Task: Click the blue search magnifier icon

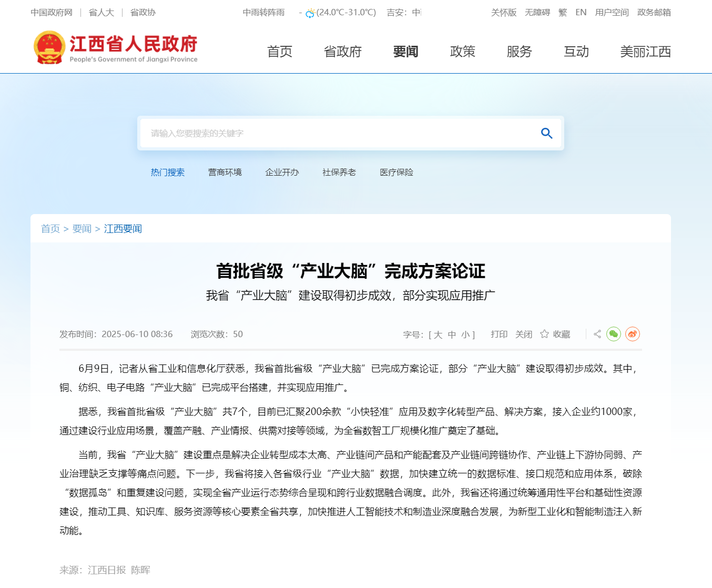Action: pos(546,134)
